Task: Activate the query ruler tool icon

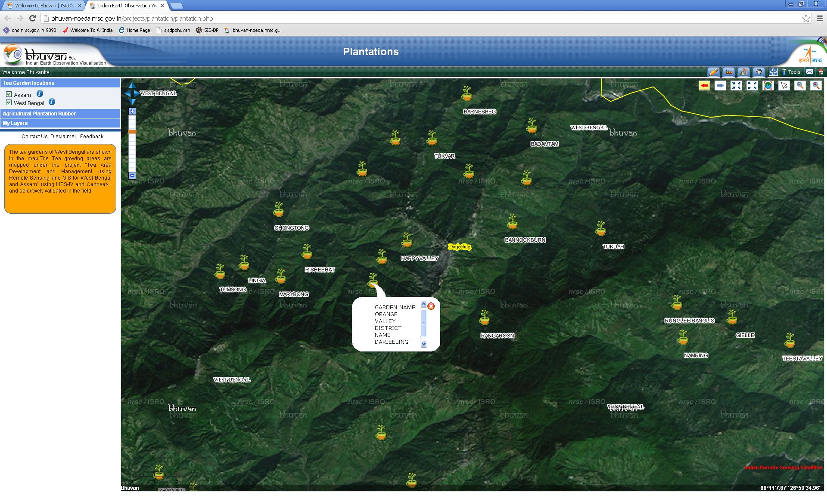Action: (743, 72)
